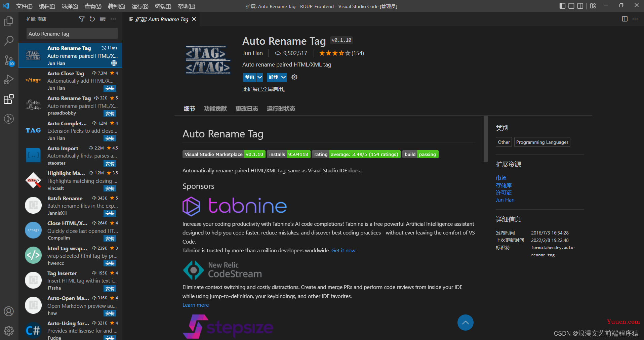The image size is (644, 340).
Task: Click the Jun Han publisher name in header
Action: [253, 53]
